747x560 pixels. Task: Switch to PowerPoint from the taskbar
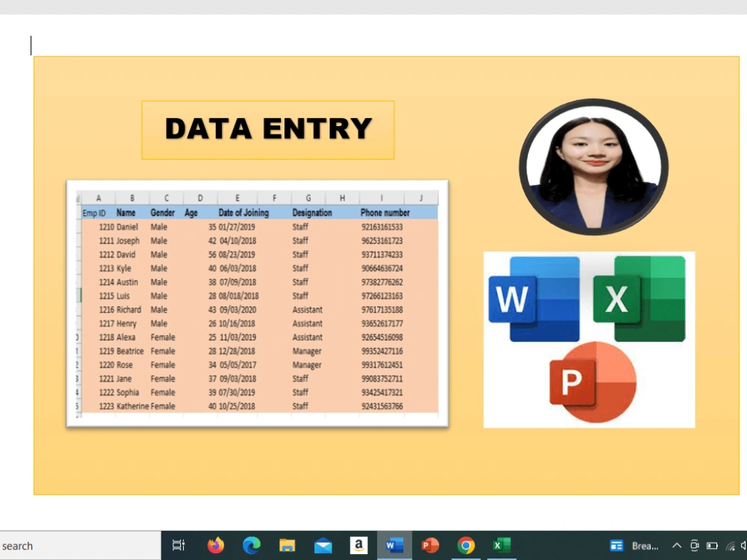(x=430, y=545)
